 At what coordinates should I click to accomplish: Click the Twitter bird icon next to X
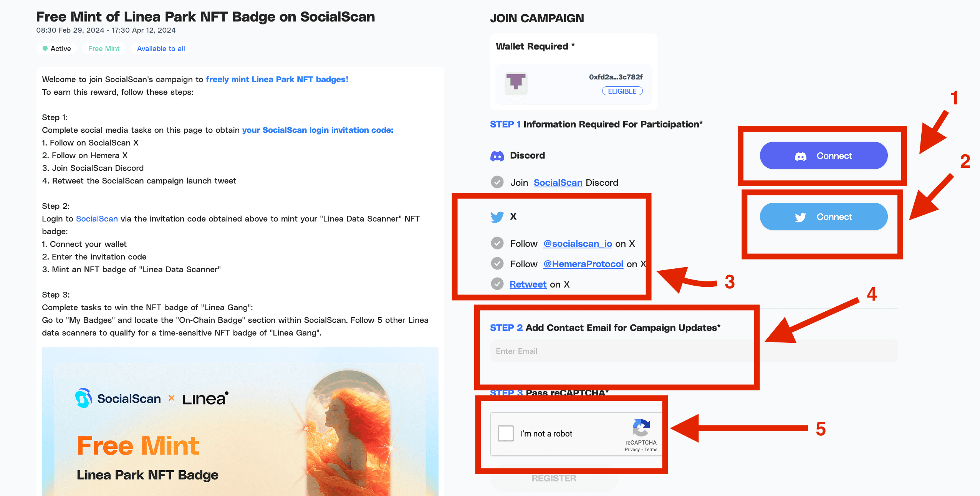[497, 217]
